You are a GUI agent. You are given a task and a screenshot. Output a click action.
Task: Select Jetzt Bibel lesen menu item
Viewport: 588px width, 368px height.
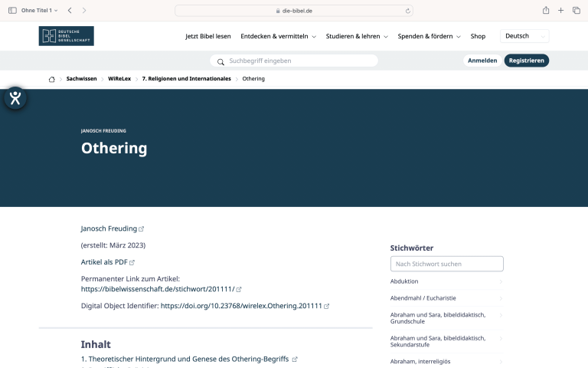click(x=208, y=36)
